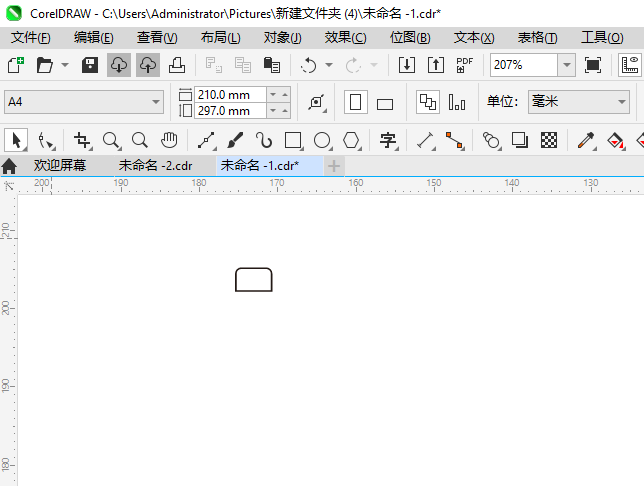644x486 pixels.
Task: Toggle apply layout to all pages
Action: tap(428, 102)
